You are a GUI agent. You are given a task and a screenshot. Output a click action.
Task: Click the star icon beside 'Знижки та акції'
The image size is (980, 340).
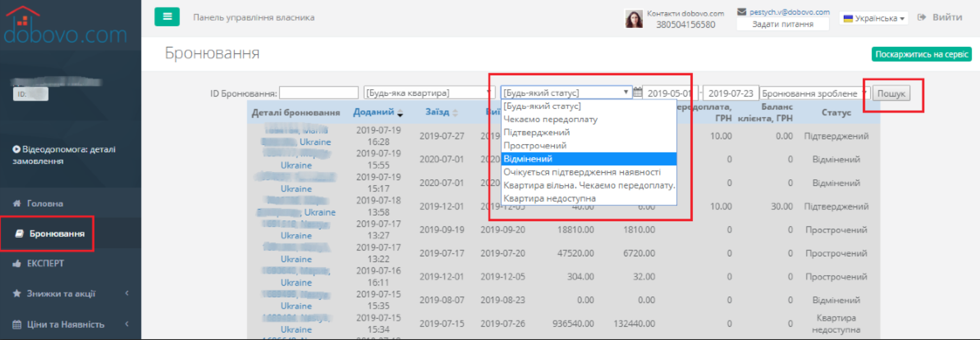pyautogui.click(x=17, y=293)
